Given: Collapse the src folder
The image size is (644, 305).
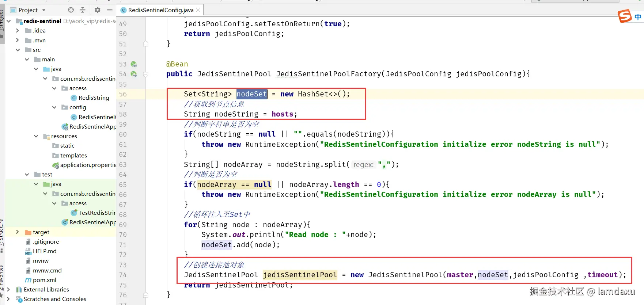Looking at the screenshot, I should pyautogui.click(x=18, y=50).
